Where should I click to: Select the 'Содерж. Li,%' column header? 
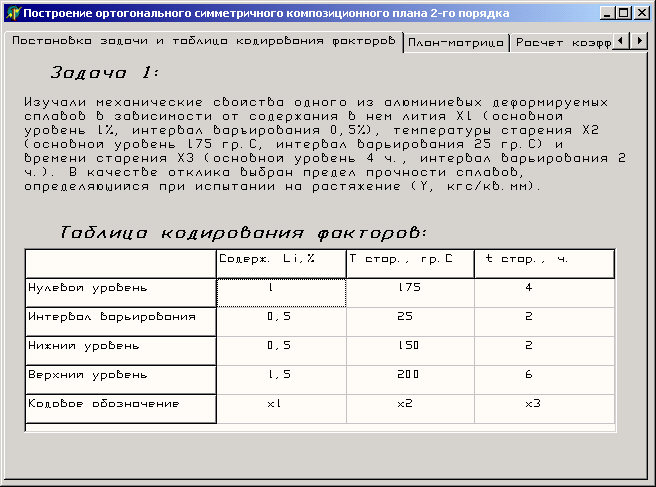281,264
